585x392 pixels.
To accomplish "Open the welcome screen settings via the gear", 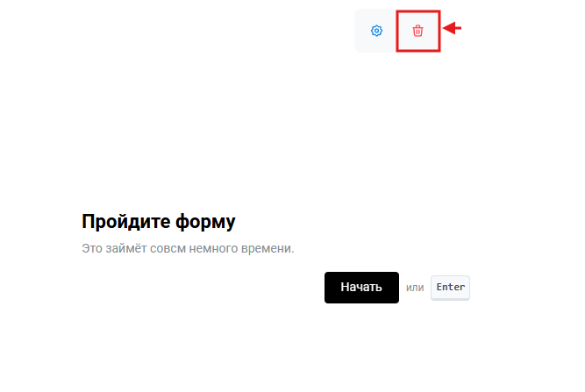I will [376, 31].
